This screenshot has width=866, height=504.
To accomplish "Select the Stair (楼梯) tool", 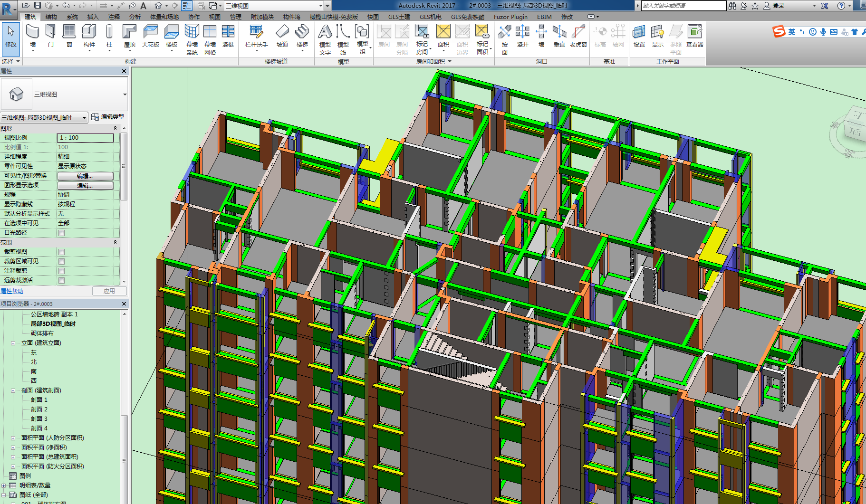I will pyautogui.click(x=302, y=37).
